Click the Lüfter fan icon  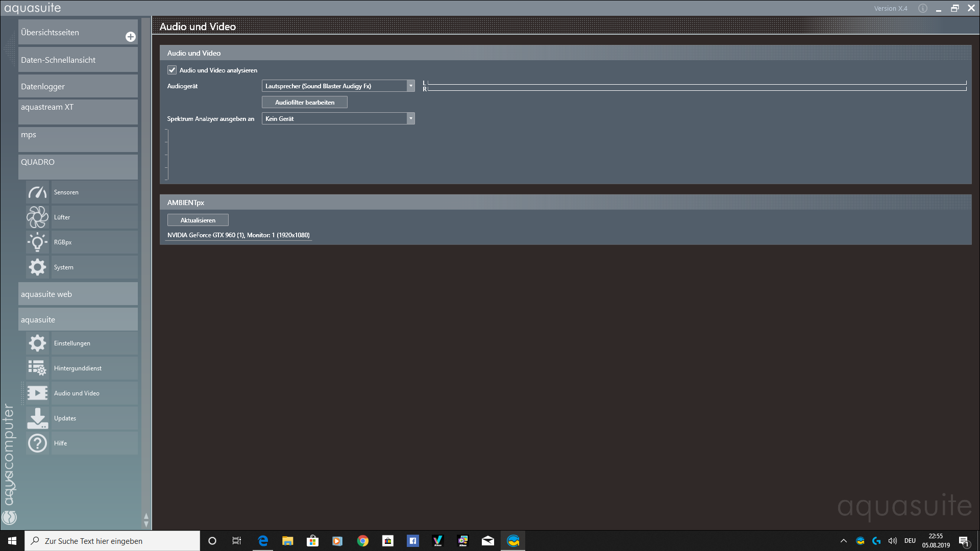click(x=37, y=217)
